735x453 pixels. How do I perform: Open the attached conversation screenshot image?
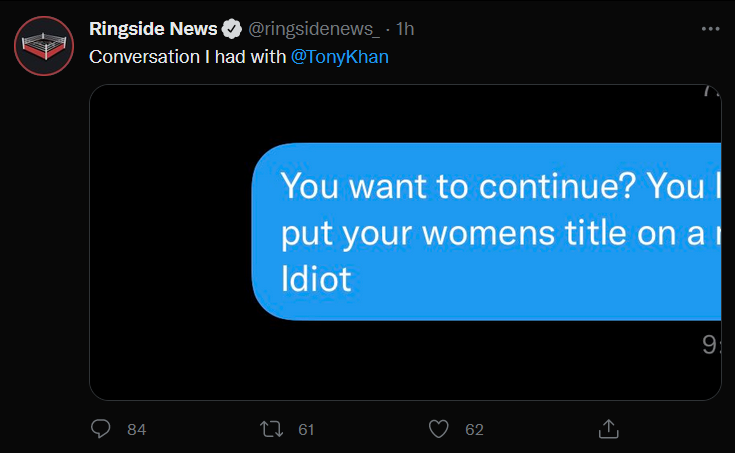[x=405, y=242]
